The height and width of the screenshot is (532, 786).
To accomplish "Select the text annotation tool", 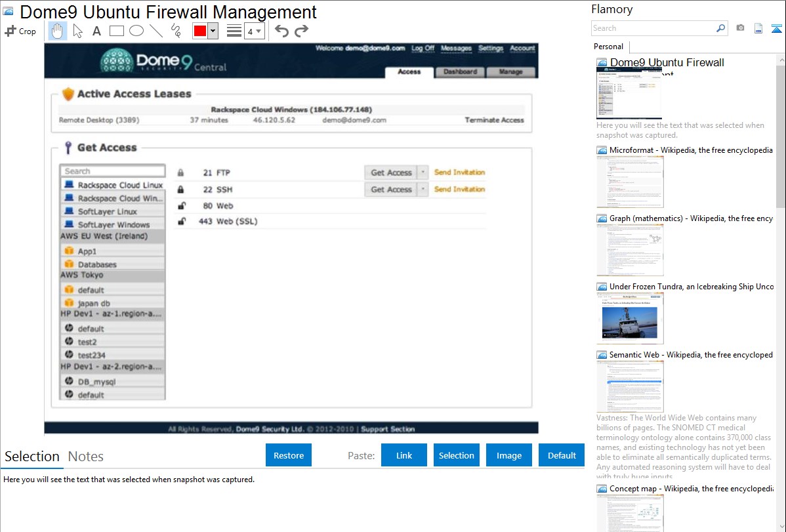I will point(96,31).
